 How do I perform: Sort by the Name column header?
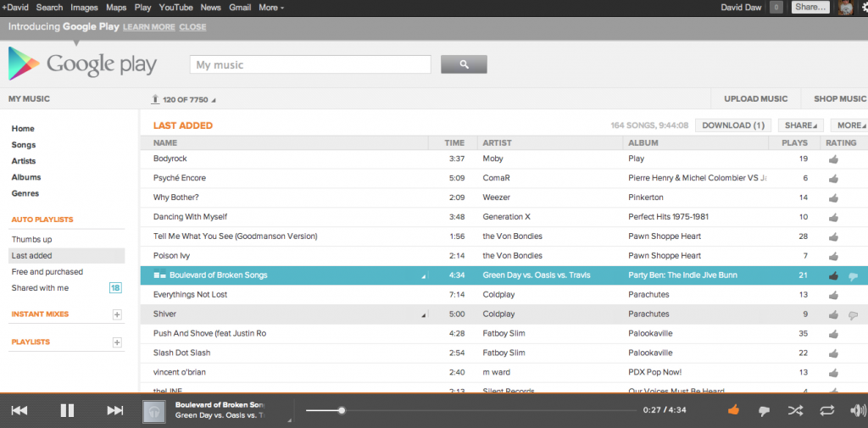165,143
